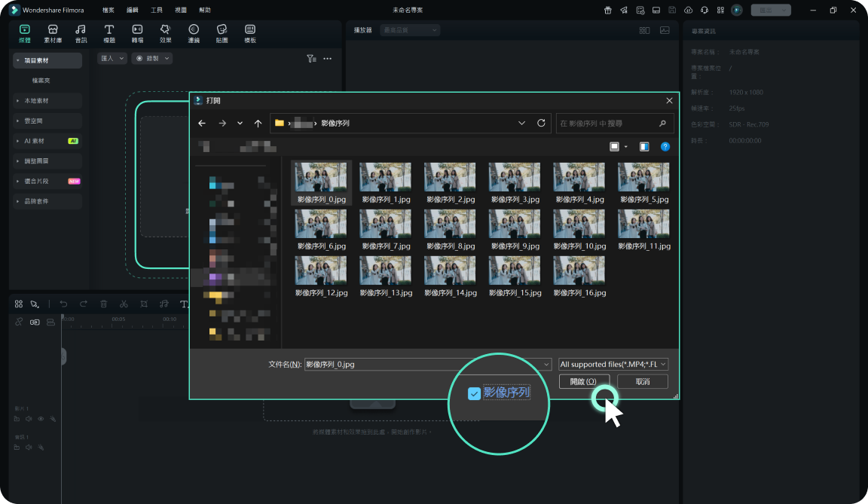Click the back arrow in file dialog
This screenshot has width=868, height=504.
(202, 124)
